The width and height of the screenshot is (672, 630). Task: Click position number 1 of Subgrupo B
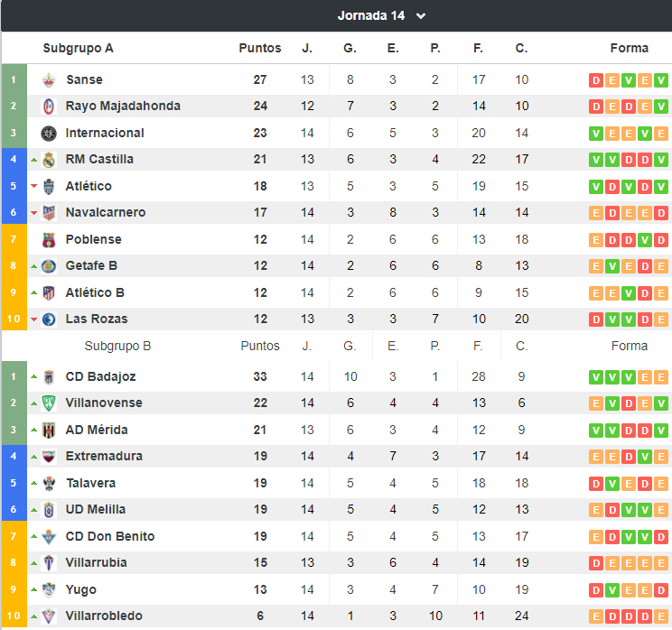[14, 376]
